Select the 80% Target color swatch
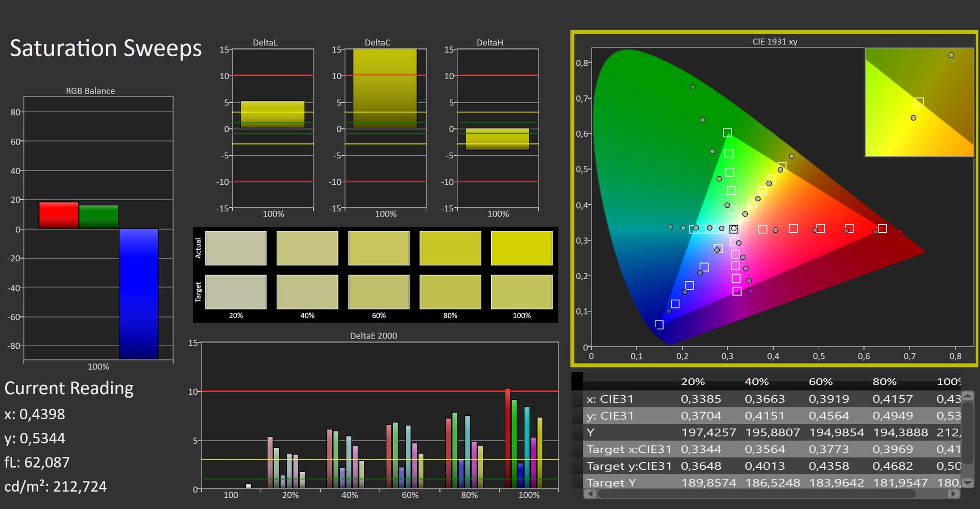 (x=450, y=292)
